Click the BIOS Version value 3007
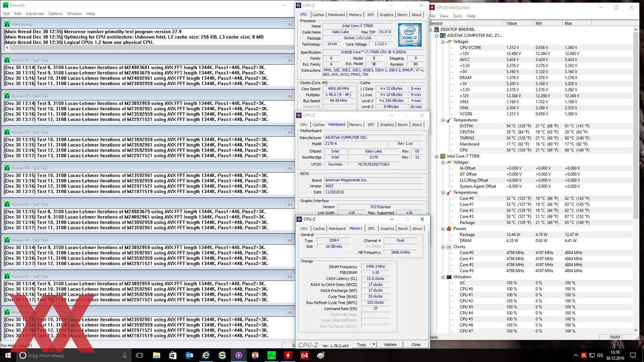 click(374, 186)
